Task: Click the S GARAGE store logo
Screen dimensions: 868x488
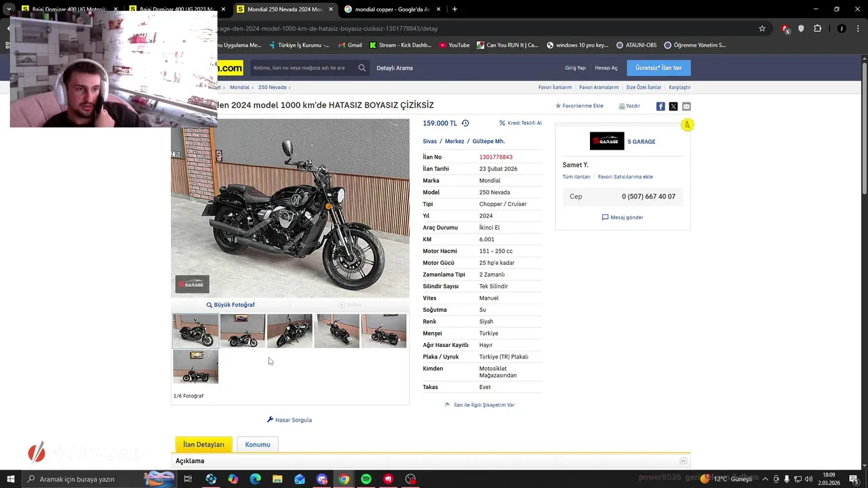Action: point(607,141)
